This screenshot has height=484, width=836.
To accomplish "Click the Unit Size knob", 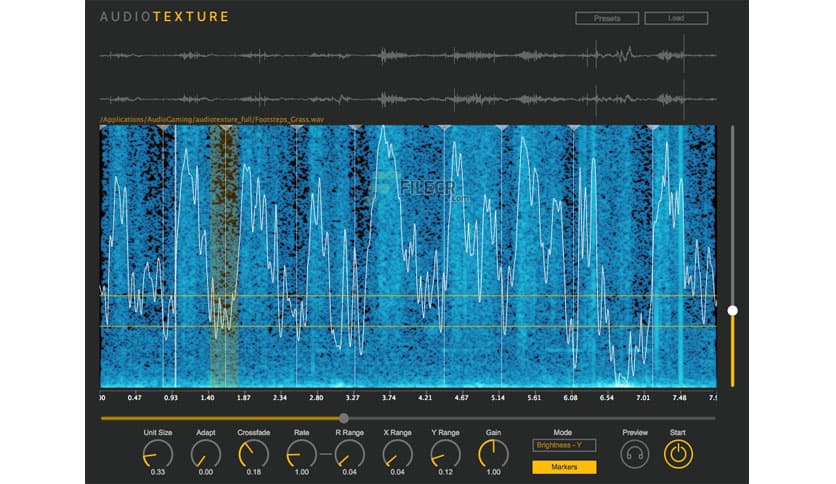I will [x=158, y=454].
